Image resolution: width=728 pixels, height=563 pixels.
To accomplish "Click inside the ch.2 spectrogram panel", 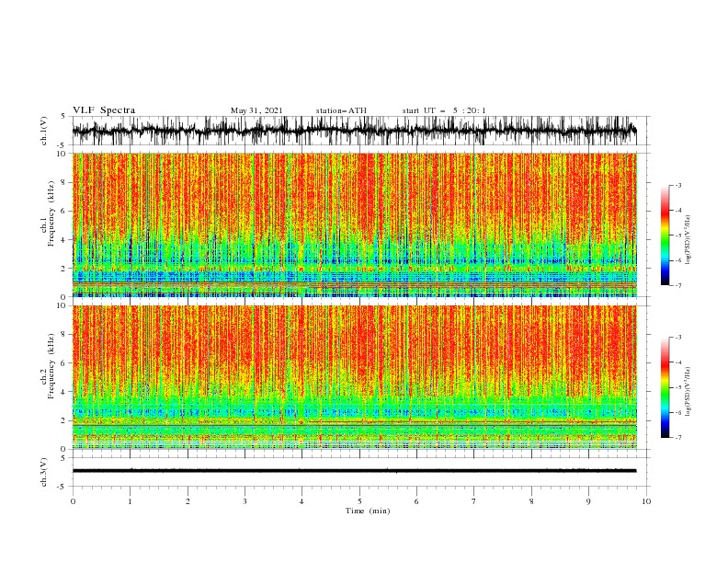I will pyautogui.click(x=354, y=377).
